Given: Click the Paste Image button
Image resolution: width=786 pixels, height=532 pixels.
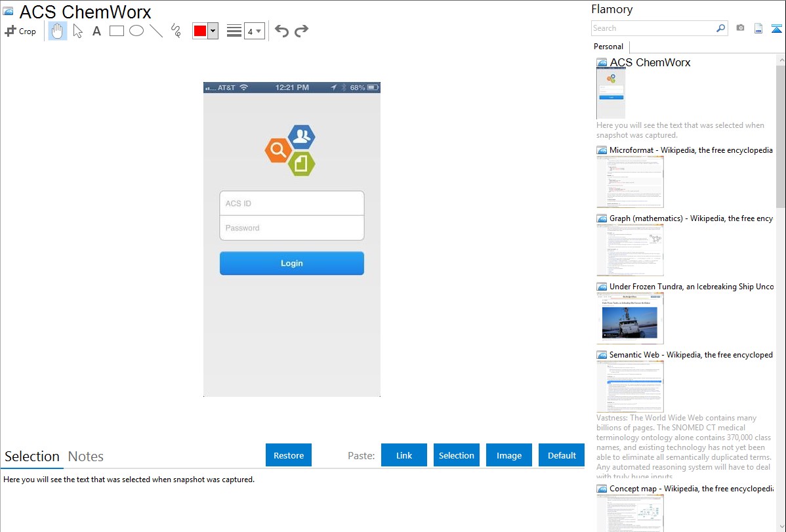Looking at the screenshot, I should (508, 455).
